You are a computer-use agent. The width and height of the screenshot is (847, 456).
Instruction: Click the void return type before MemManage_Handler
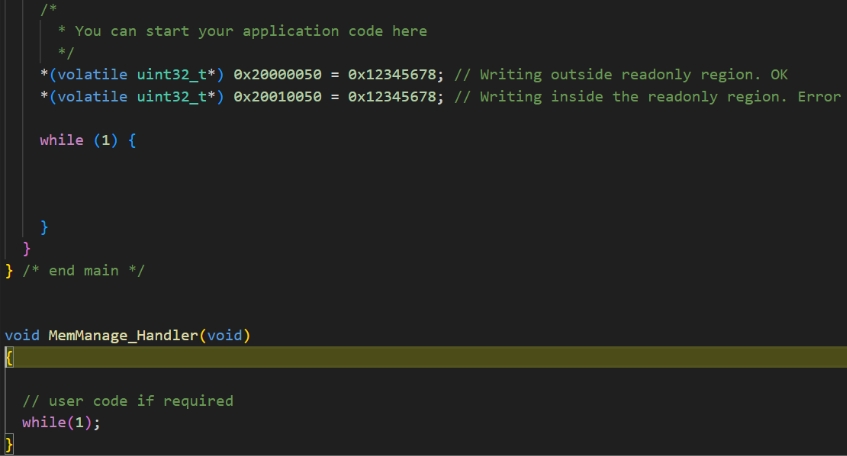pos(22,335)
